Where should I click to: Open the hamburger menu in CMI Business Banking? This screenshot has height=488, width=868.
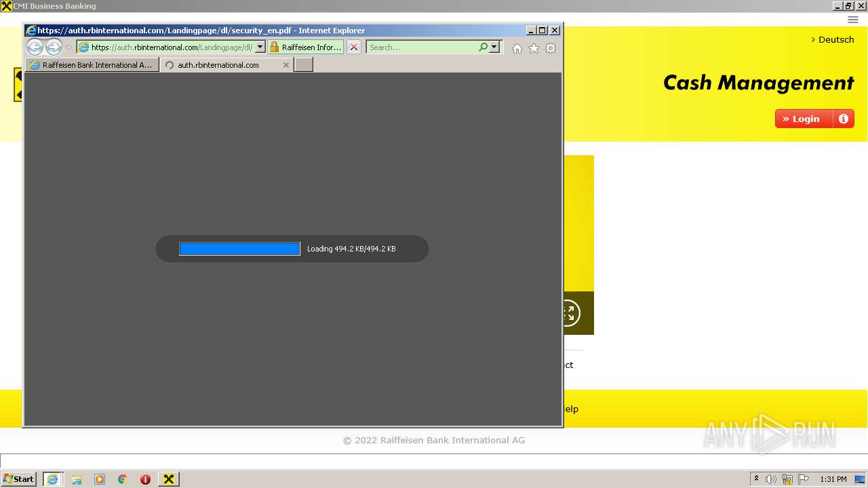pos(853,20)
